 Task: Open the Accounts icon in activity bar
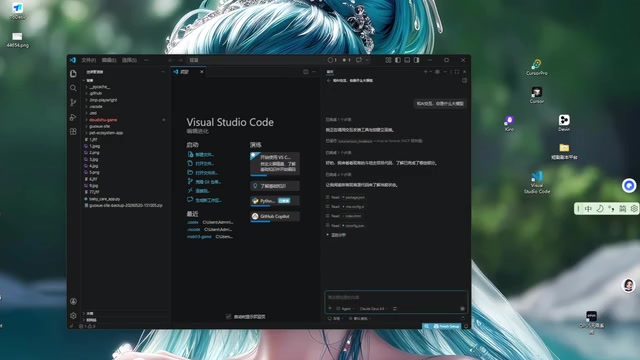coord(73,301)
